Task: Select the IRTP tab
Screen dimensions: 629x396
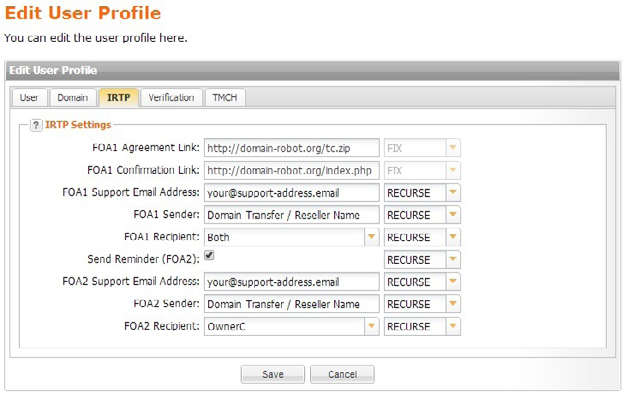Action: [119, 97]
